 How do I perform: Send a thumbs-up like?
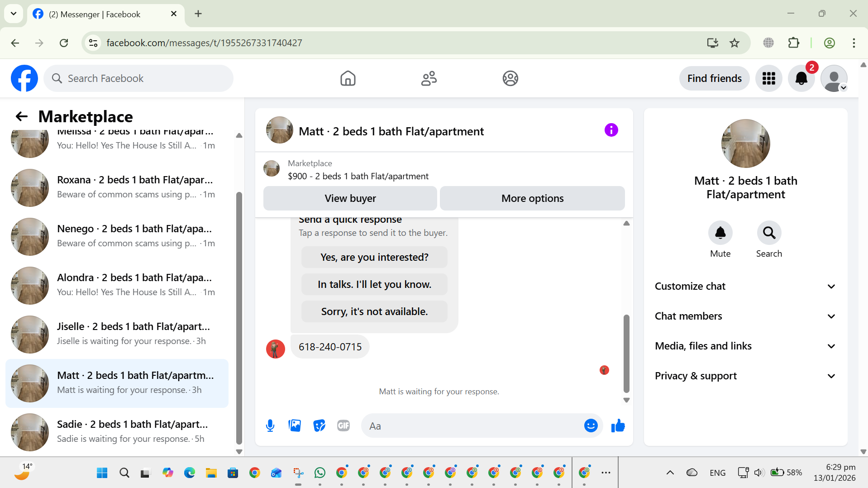(618, 426)
